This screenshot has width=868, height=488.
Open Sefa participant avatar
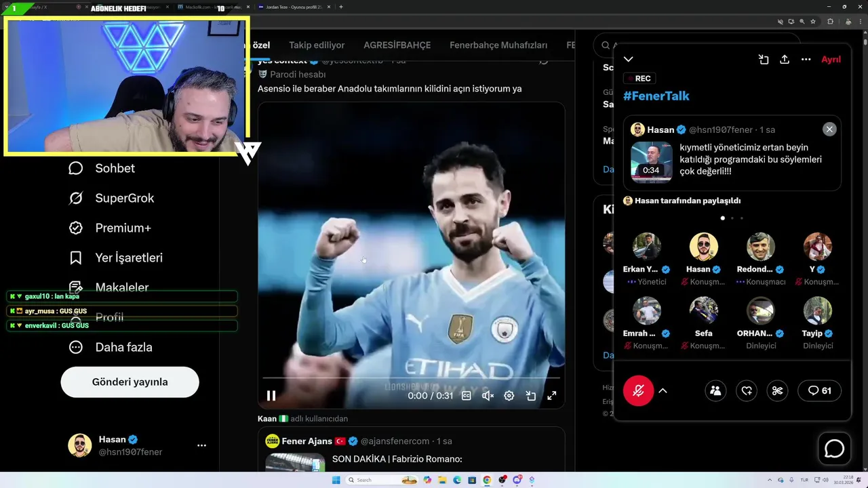click(704, 311)
